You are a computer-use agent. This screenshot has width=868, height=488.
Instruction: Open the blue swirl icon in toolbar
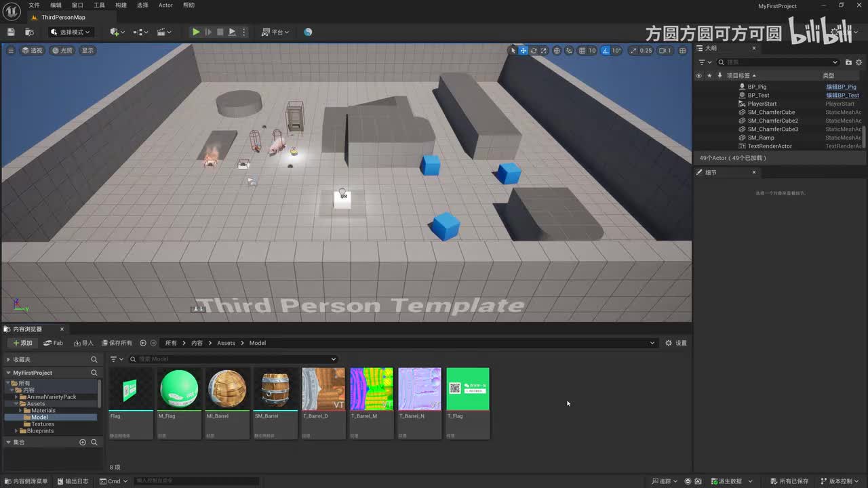click(x=308, y=32)
